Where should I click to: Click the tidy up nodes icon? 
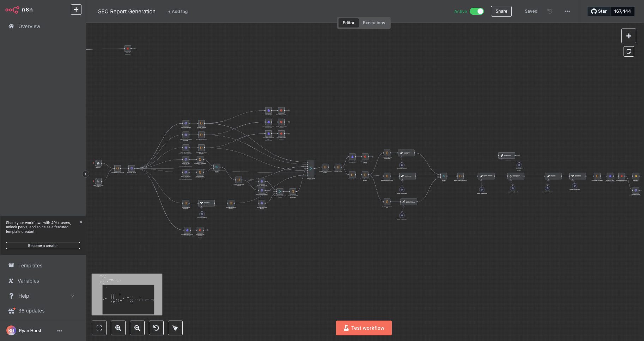click(175, 328)
